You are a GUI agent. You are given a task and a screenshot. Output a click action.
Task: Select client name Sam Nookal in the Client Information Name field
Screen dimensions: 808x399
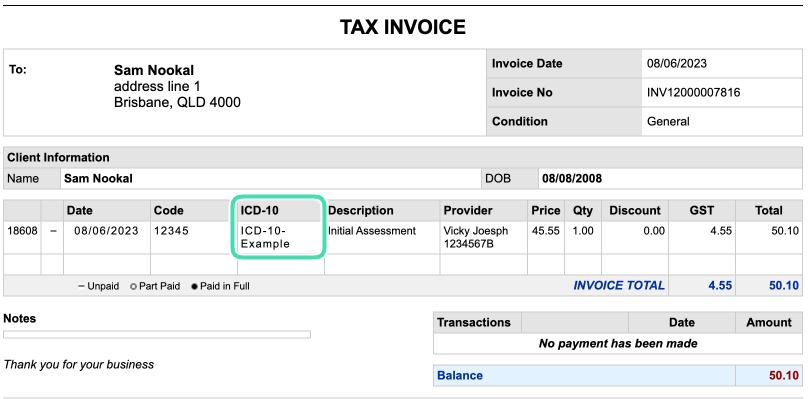98,179
